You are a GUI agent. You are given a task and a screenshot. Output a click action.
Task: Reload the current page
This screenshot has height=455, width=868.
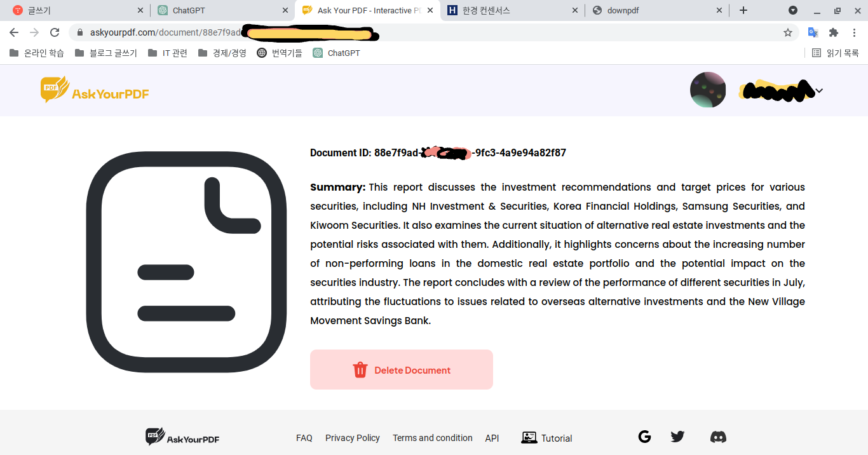pyautogui.click(x=55, y=32)
